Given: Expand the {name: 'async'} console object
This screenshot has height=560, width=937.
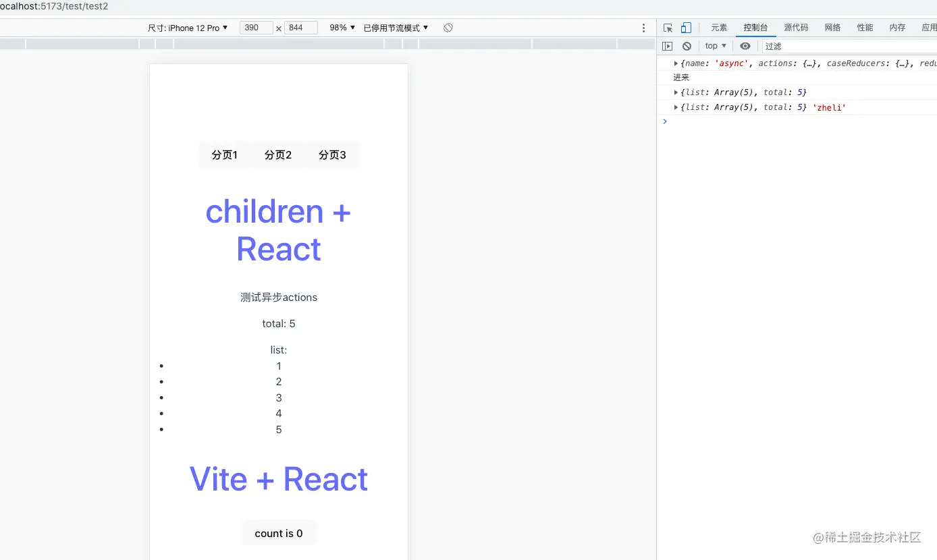Looking at the screenshot, I should [x=676, y=63].
